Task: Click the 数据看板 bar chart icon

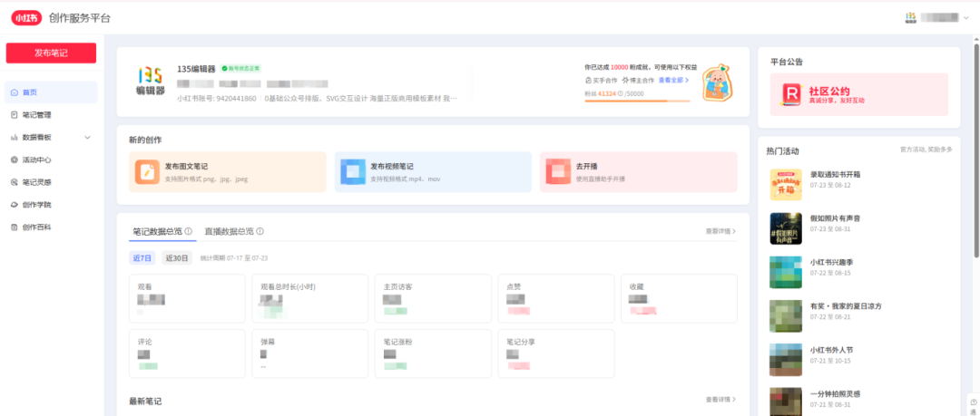Action: [x=15, y=138]
